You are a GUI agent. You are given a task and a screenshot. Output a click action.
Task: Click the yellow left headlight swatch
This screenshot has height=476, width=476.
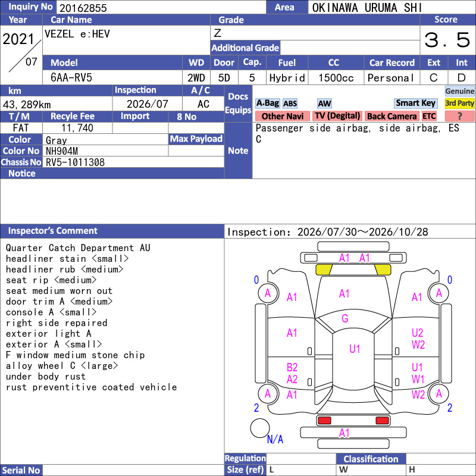pyautogui.click(x=324, y=270)
